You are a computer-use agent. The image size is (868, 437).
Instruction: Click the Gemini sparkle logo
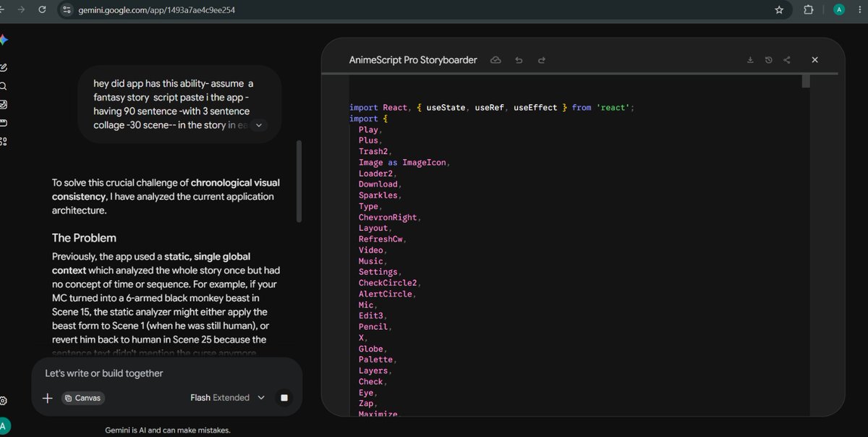(3, 39)
